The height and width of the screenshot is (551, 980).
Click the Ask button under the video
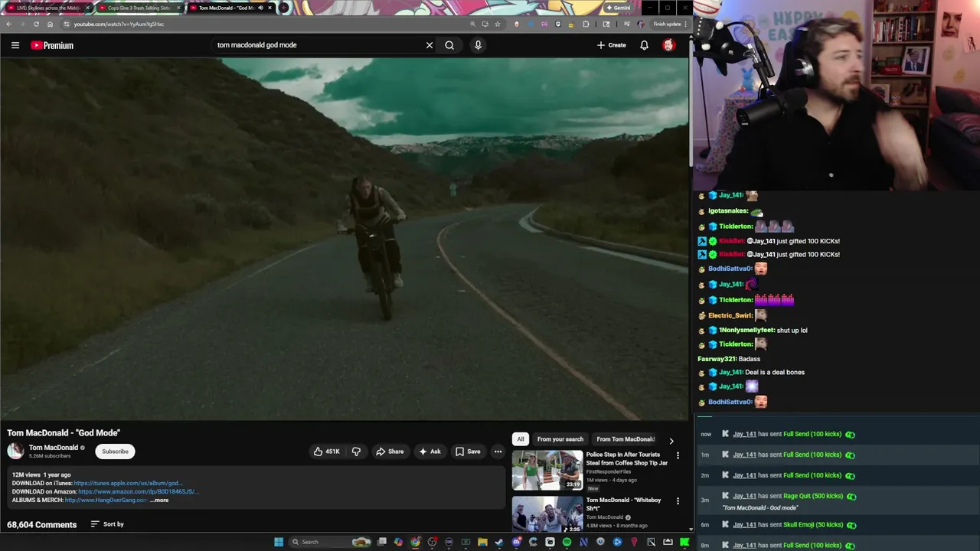[430, 452]
